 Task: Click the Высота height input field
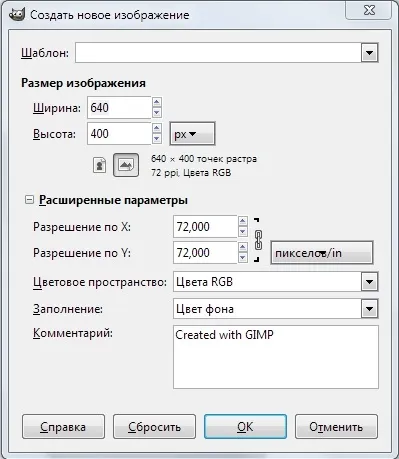(119, 134)
